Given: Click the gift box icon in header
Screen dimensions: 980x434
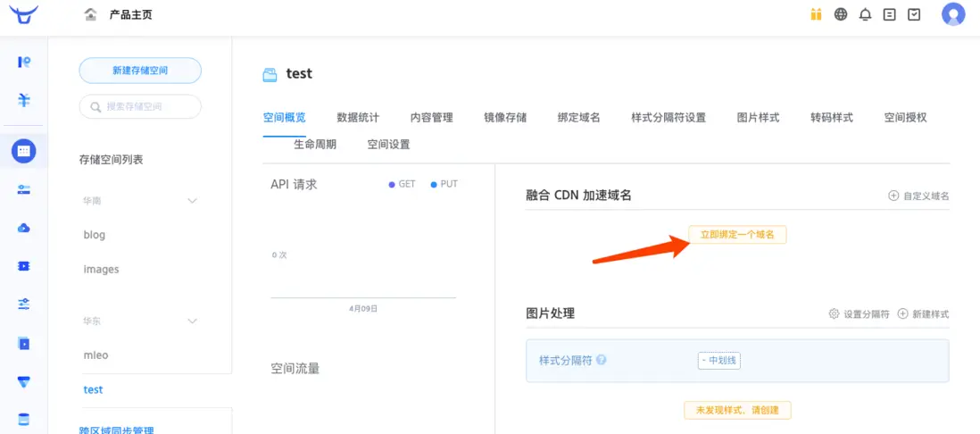Looking at the screenshot, I should [x=816, y=14].
